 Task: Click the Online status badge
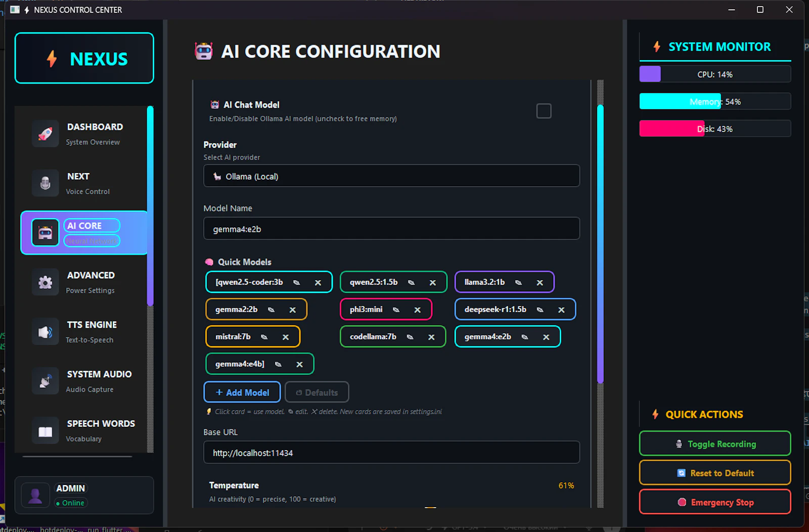[x=71, y=503]
